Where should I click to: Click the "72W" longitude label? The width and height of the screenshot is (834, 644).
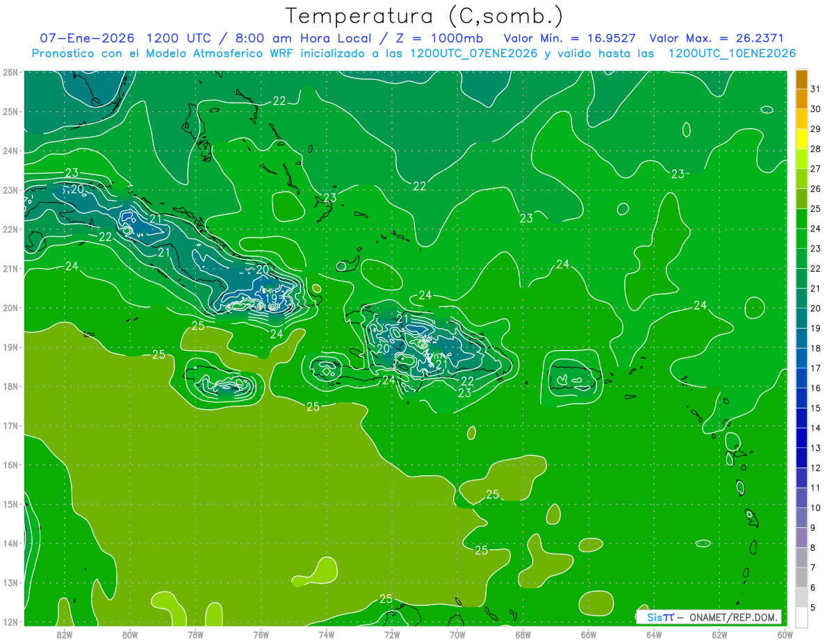(392, 634)
